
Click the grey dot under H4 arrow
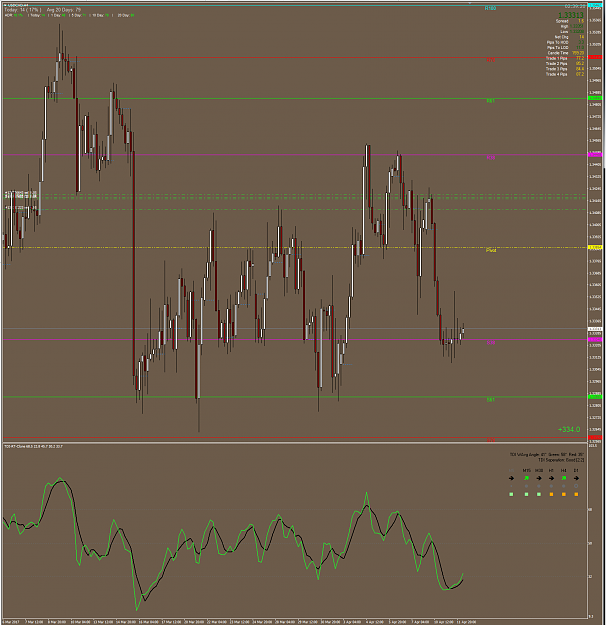pyautogui.click(x=564, y=486)
